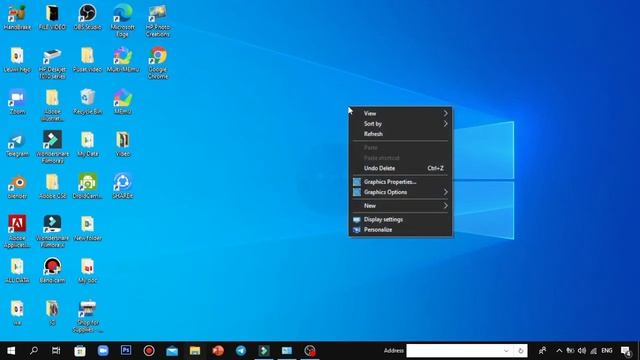Select the Recycle Bin icon
The width and height of the screenshot is (640, 360).
click(87, 102)
